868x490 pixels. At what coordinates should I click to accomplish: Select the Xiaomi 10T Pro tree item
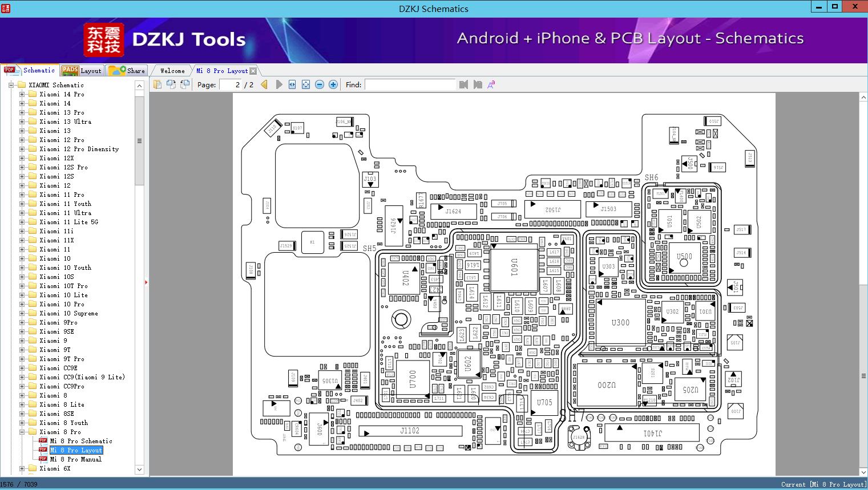(63, 286)
